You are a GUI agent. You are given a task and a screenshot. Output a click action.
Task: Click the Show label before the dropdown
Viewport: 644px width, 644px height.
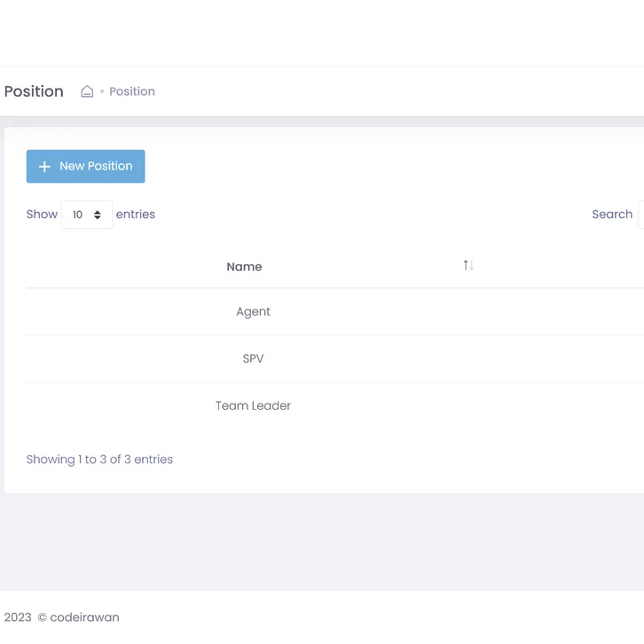[42, 215]
